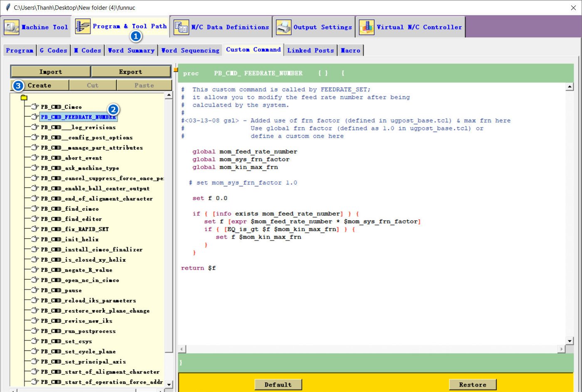Click the command tree's scroll-down arrow

(x=169, y=385)
